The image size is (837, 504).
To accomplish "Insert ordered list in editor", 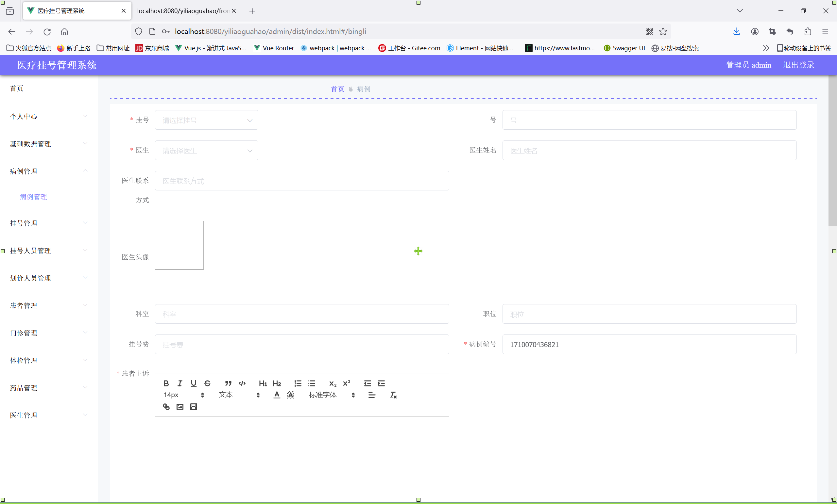I will [x=298, y=383].
